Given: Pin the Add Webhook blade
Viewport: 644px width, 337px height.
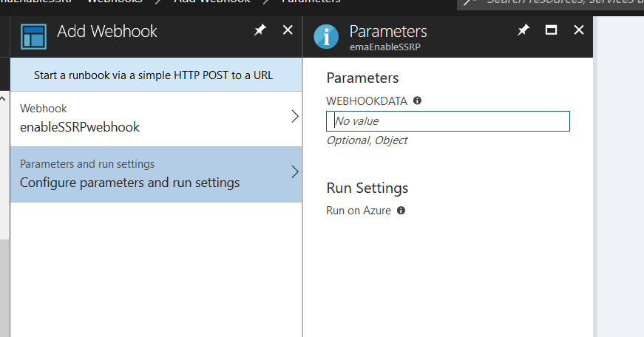Looking at the screenshot, I should [x=260, y=30].
